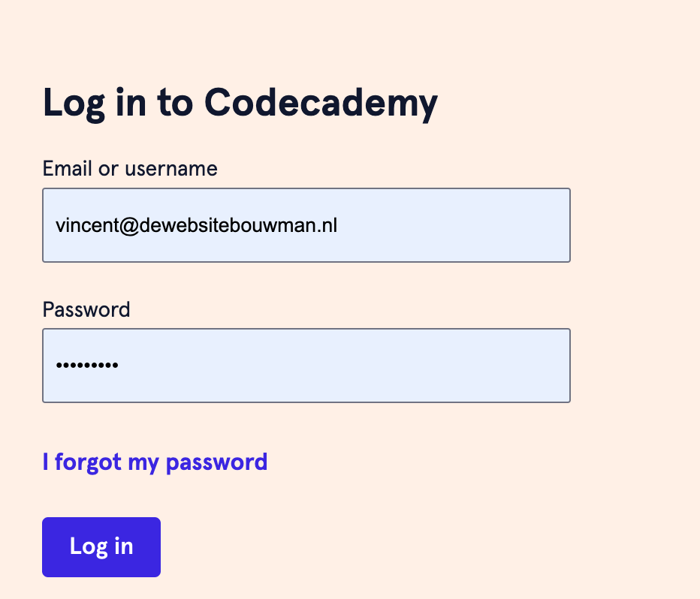
Task: Click the Email or username label
Action: 130,168
